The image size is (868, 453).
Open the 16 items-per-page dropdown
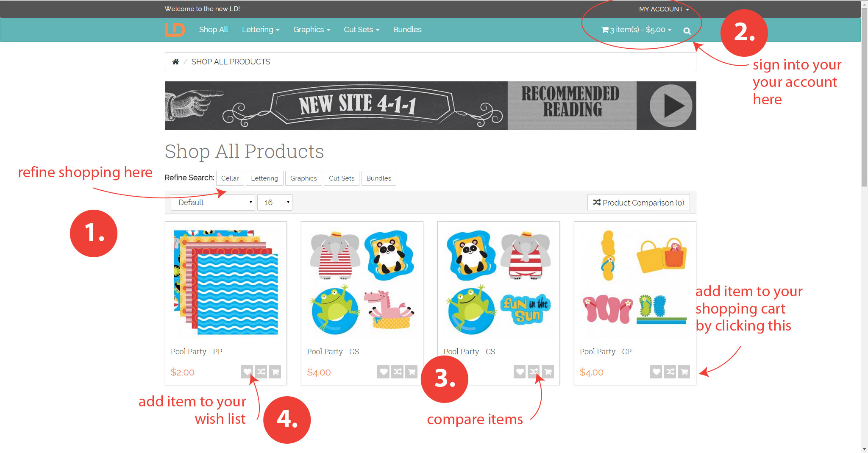(x=275, y=203)
